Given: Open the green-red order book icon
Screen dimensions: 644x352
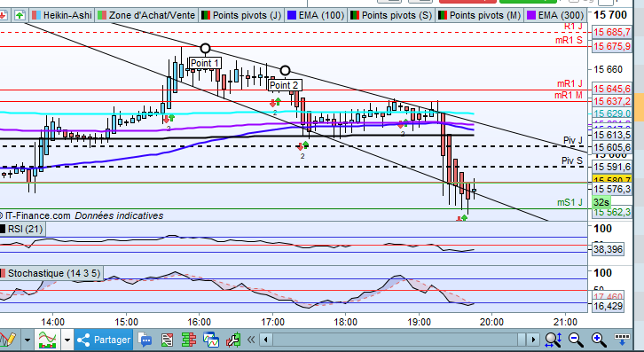Looking at the screenshot, I should pos(189,340).
